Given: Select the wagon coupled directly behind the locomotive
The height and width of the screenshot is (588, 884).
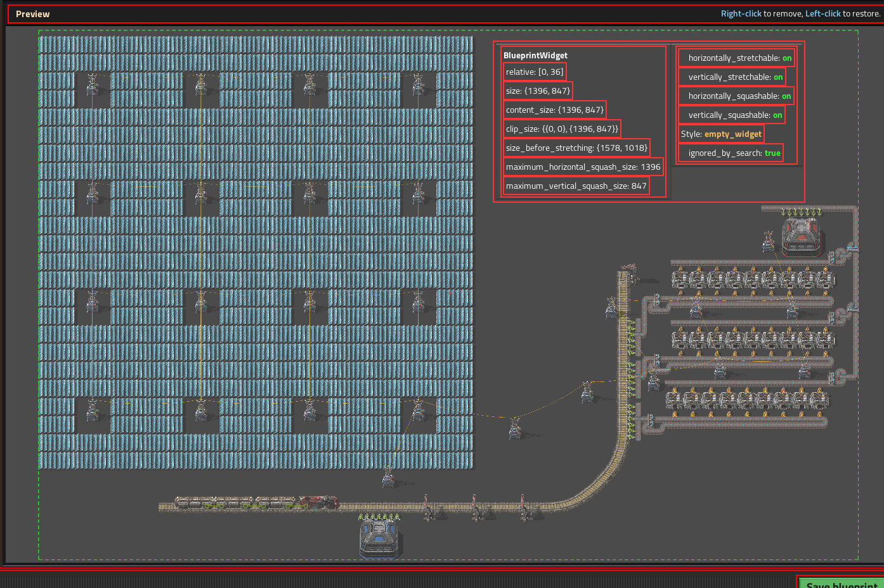Looking at the screenshot, I should (276, 502).
